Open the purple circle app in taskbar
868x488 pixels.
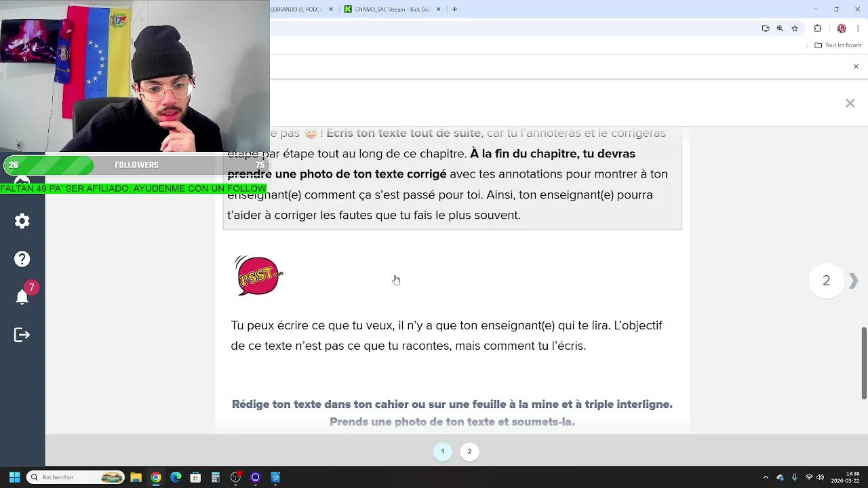[255, 477]
